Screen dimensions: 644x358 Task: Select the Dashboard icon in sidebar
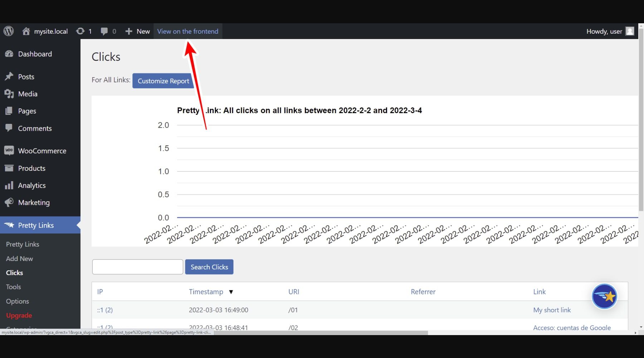coord(9,54)
